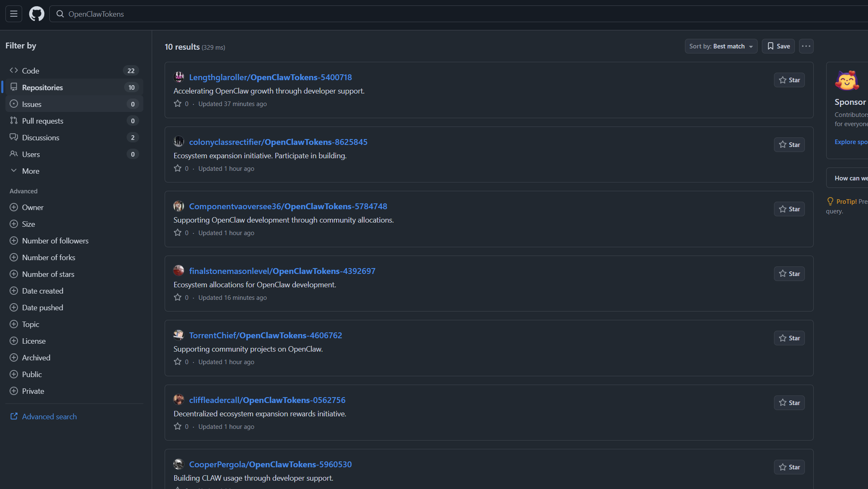Select the Issues filter
Image resolution: width=868 pixels, height=489 pixels.
[x=74, y=104]
